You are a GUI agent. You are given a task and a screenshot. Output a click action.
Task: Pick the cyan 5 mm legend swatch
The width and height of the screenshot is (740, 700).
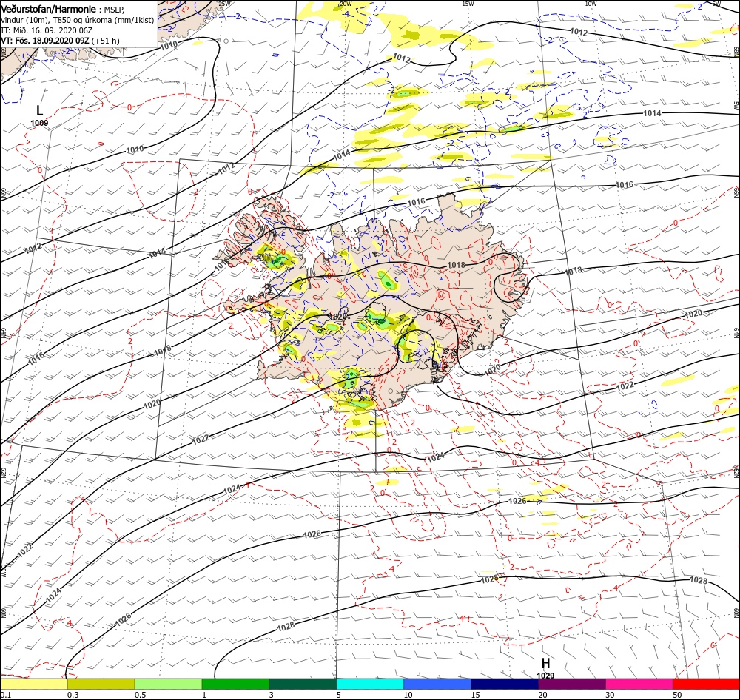click(x=370, y=684)
